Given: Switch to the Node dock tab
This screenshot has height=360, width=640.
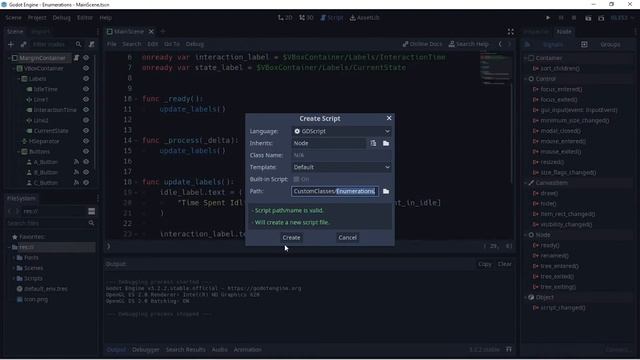Looking at the screenshot, I should pyautogui.click(x=564, y=31).
